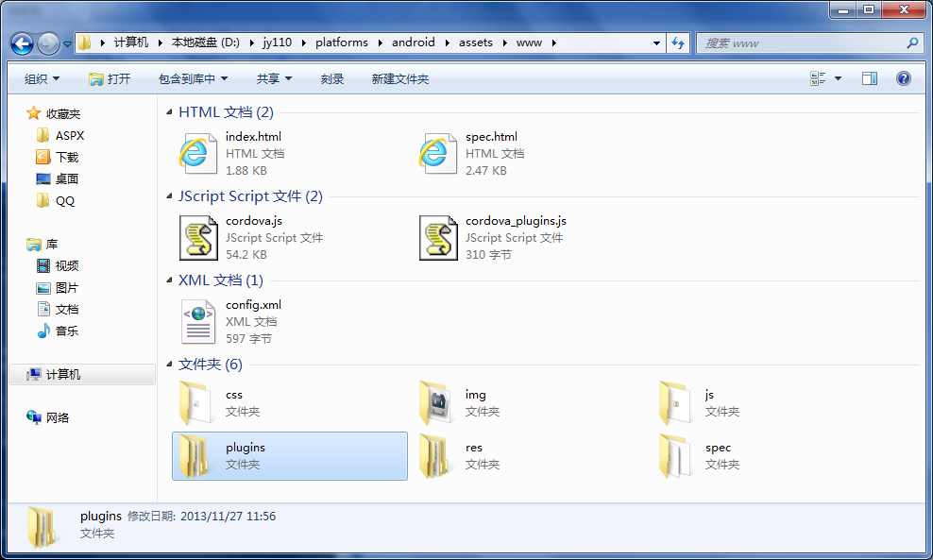Image resolution: width=933 pixels, height=560 pixels.
Task: Select the cordova.js script icon
Action: [198, 237]
